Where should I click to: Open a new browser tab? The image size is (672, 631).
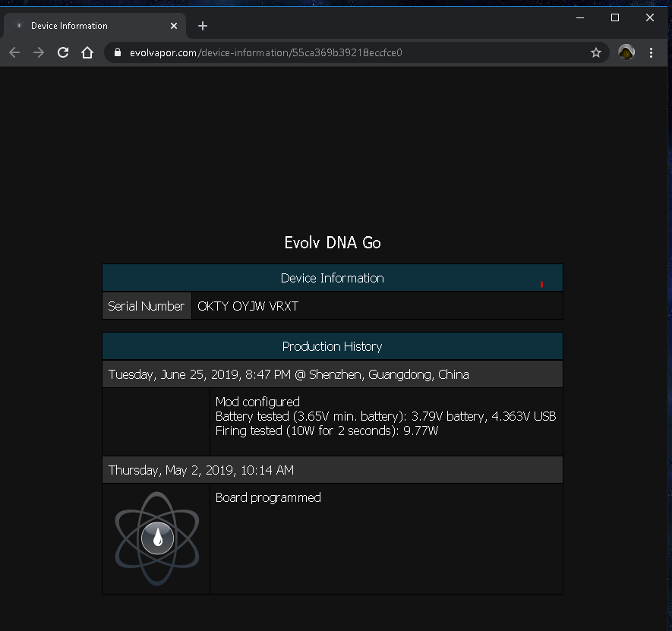[x=203, y=26]
